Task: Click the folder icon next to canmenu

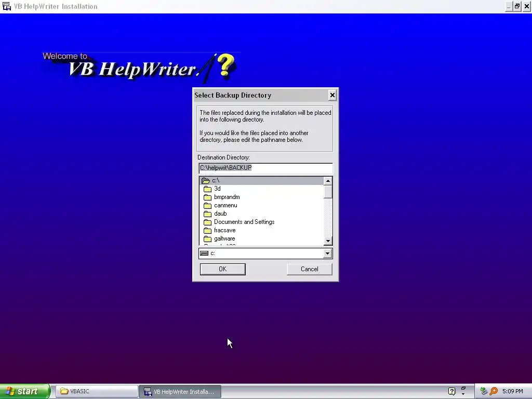Action: 208,206
